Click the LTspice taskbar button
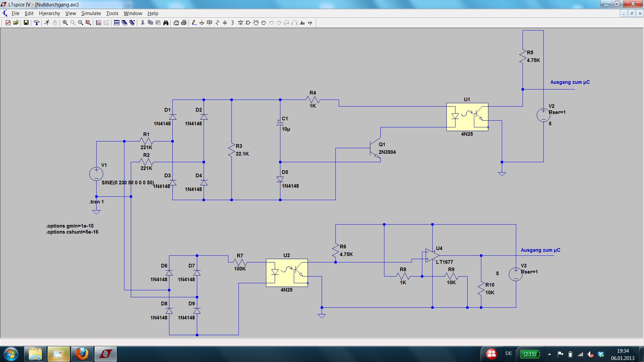Screen dimensions: 644x362 [106, 354]
